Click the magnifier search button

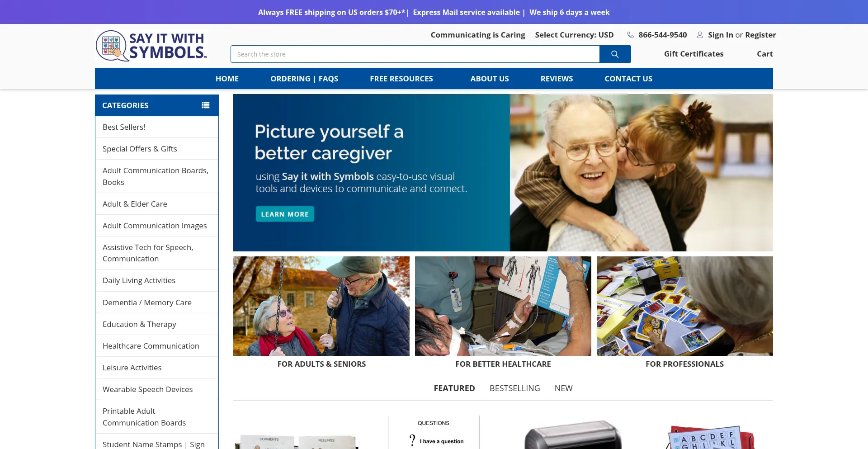click(615, 54)
